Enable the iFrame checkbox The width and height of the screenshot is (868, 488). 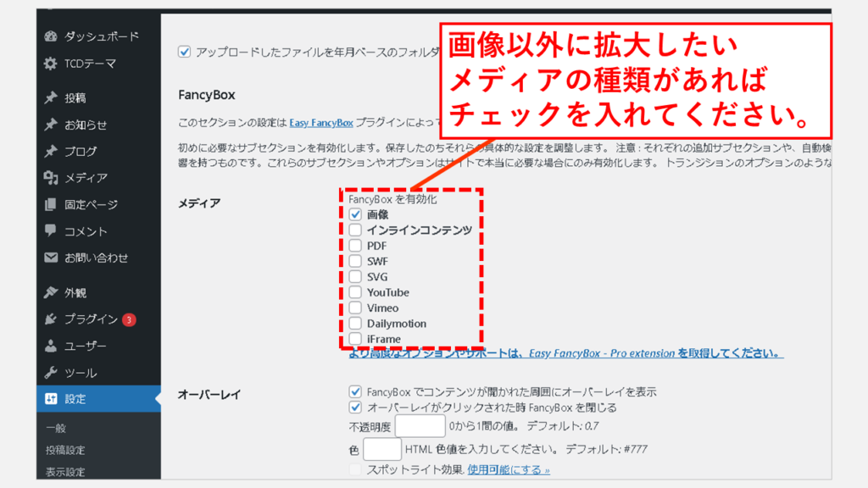pos(355,338)
